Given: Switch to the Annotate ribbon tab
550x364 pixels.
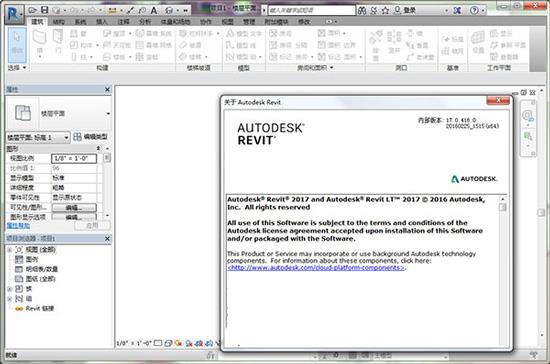Looking at the screenshot, I should point(123,22).
